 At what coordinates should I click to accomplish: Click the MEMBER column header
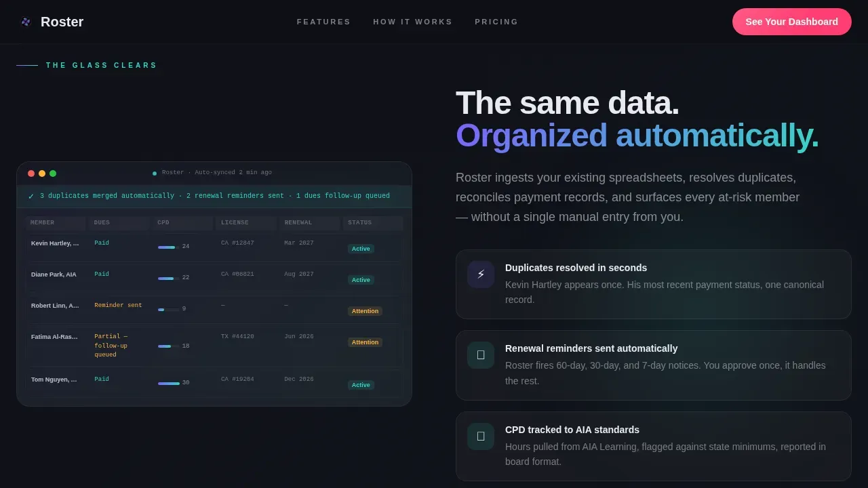[x=56, y=223]
